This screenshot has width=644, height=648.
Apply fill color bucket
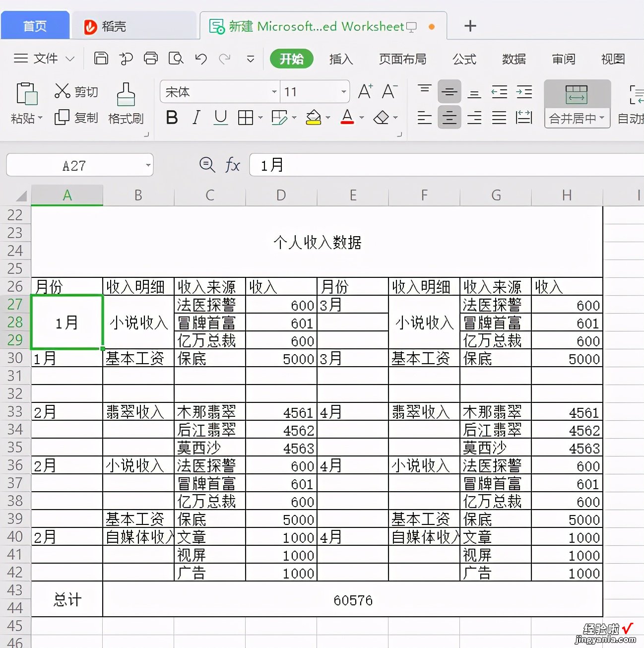click(x=313, y=118)
